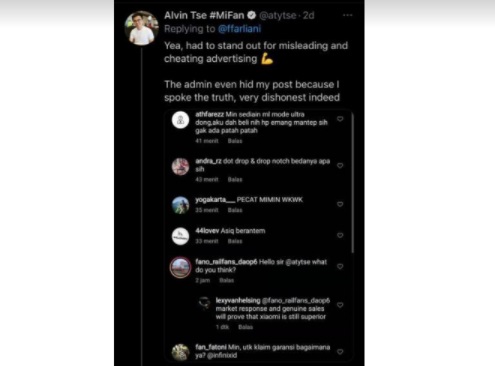Open the three-dot more options menu
Viewport: 495px width, 366px height.
(348, 15)
